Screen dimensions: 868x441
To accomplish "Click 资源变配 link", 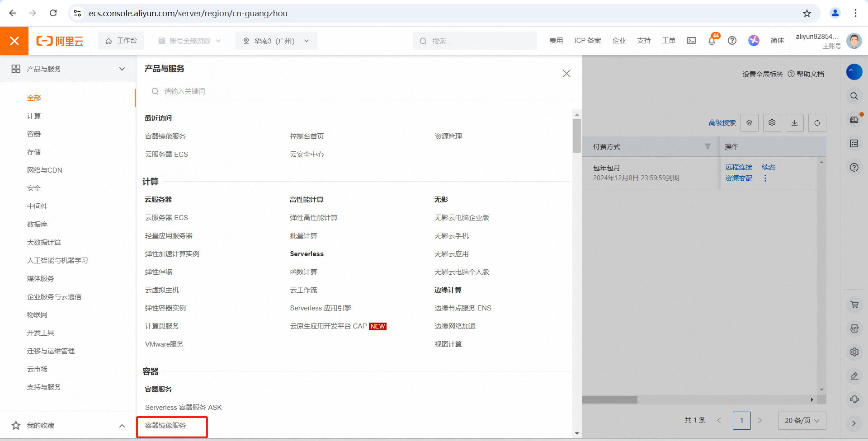I will coord(739,178).
